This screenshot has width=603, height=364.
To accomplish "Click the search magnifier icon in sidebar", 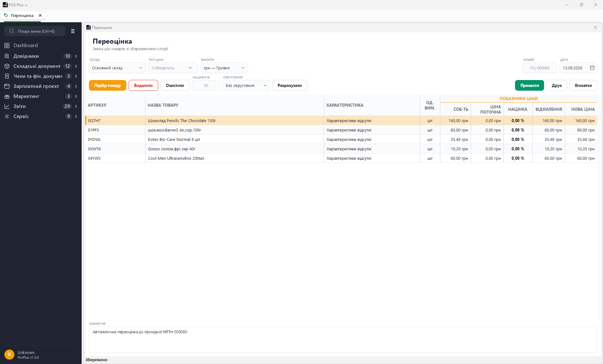I will (x=12, y=31).
